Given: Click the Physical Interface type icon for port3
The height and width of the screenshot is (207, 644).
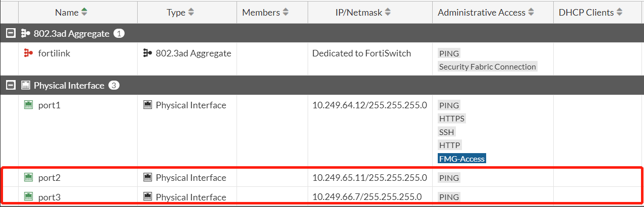Looking at the screenshot, I should tap(148, 197).
